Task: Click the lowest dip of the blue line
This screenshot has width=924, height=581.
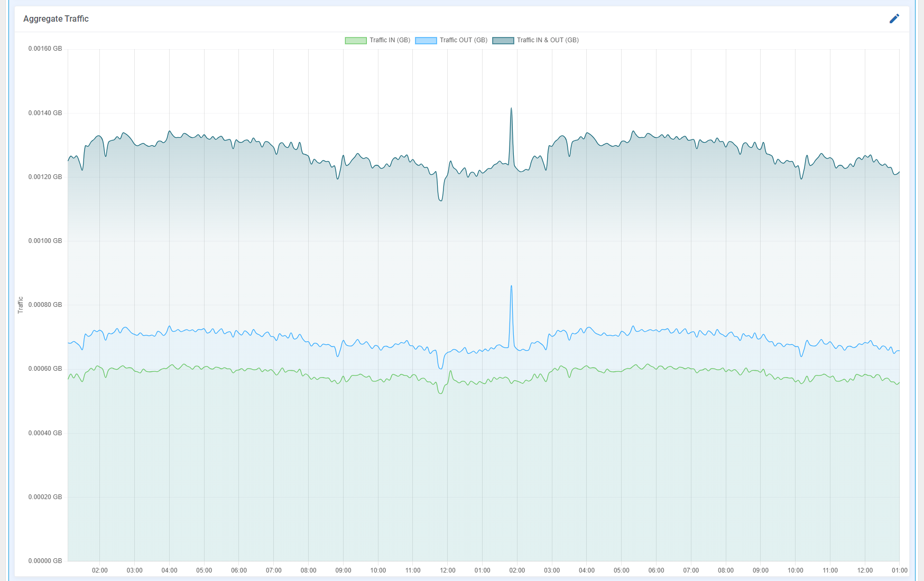Action: tap(440, 368)
